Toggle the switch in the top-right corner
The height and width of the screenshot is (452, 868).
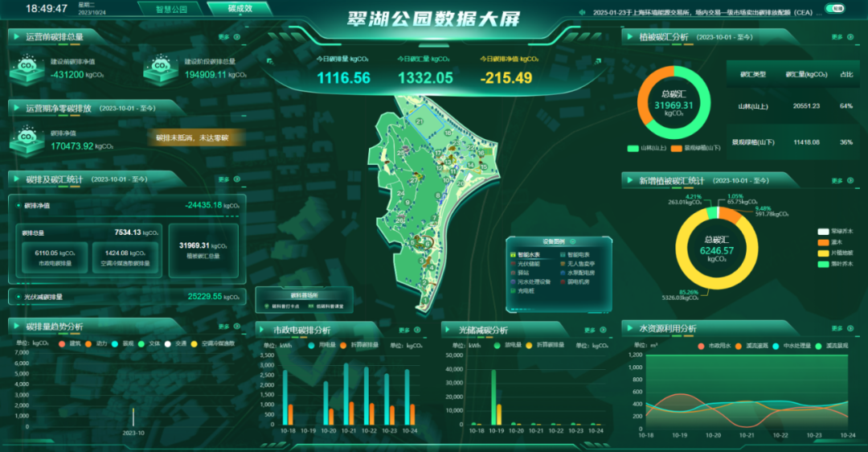[835, 9]
